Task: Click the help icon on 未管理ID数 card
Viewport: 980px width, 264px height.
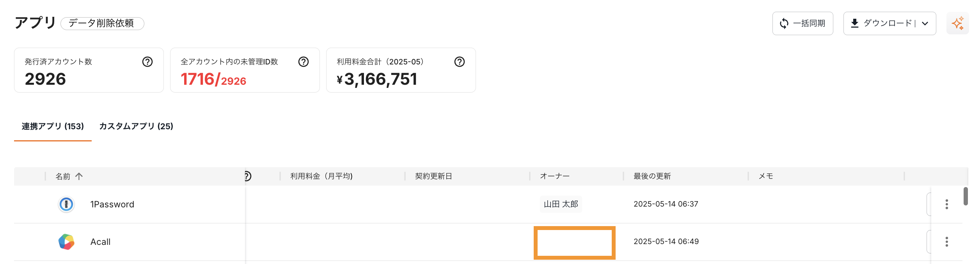Action: click(x=304, y=62)
